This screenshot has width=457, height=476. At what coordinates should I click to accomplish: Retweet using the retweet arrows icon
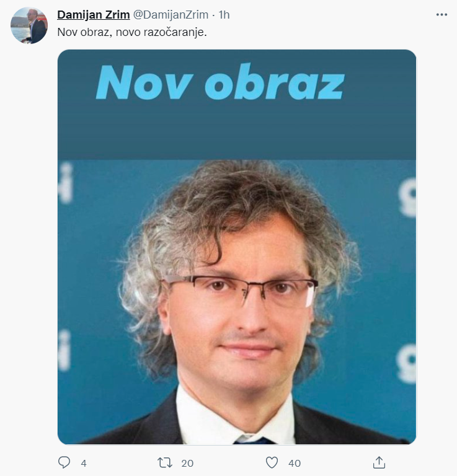(165, 462)
